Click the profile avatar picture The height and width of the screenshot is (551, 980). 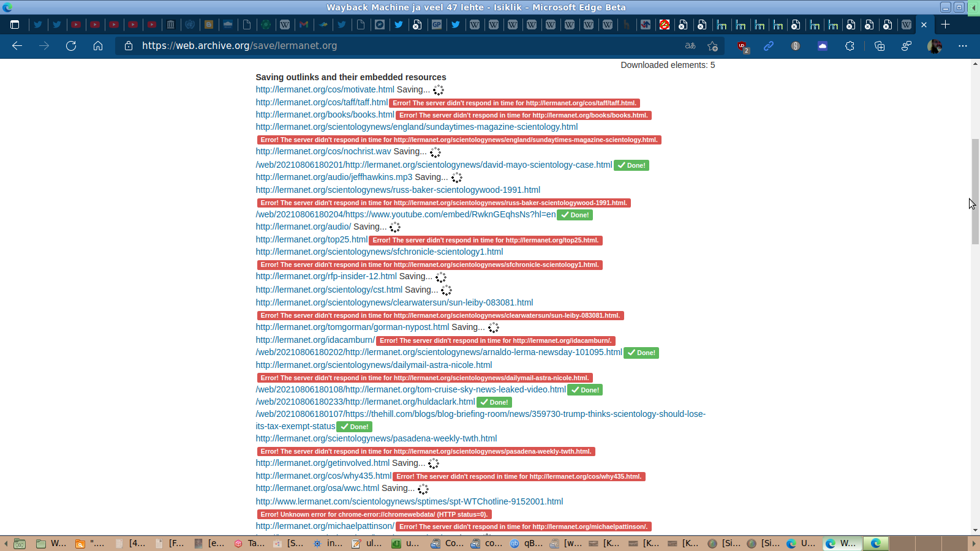point(935,46)
